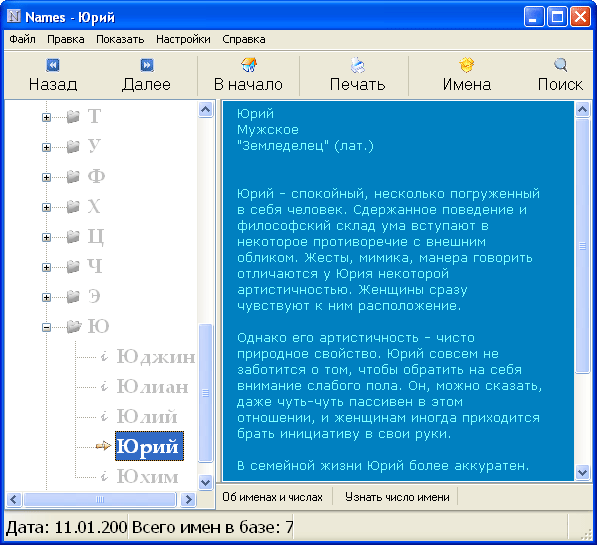Click the Далее forward arrow icon
The image size is (597, 545).
tap(147, 65)
